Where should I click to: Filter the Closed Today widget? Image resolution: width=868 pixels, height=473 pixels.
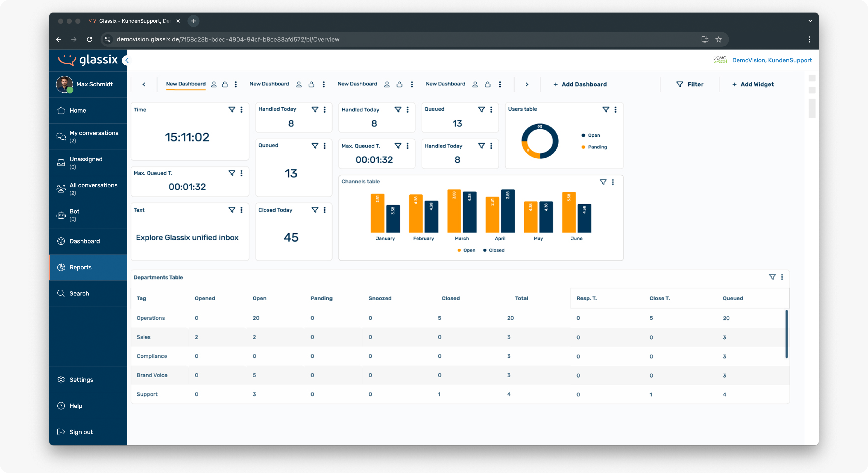click(315, 210)
